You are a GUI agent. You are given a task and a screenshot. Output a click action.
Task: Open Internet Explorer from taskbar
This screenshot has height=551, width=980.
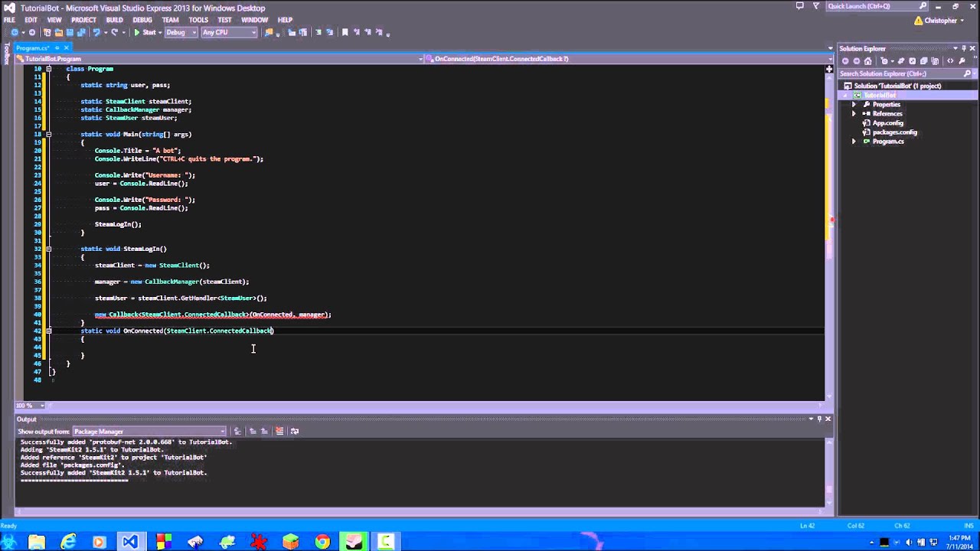tap(68, 542)
